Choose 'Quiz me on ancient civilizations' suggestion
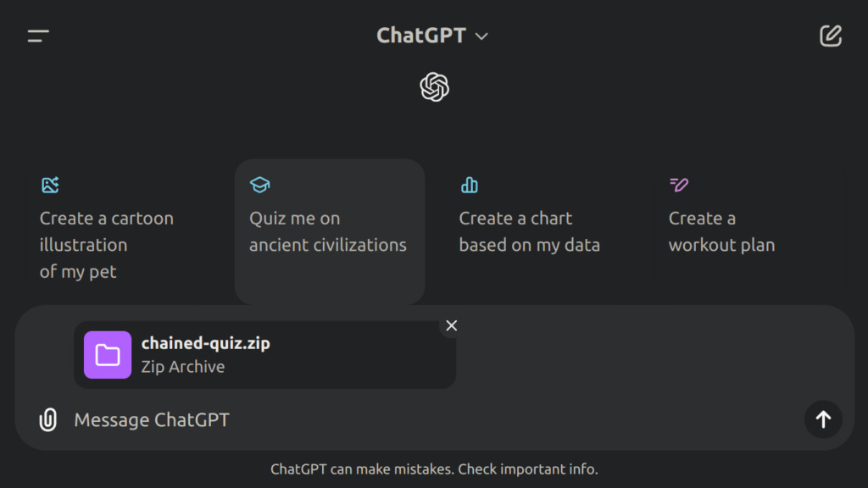 (x=328, y=231)
